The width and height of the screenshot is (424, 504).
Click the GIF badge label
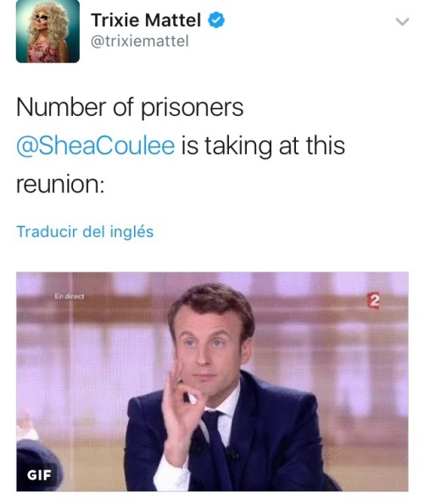point(39,475)
